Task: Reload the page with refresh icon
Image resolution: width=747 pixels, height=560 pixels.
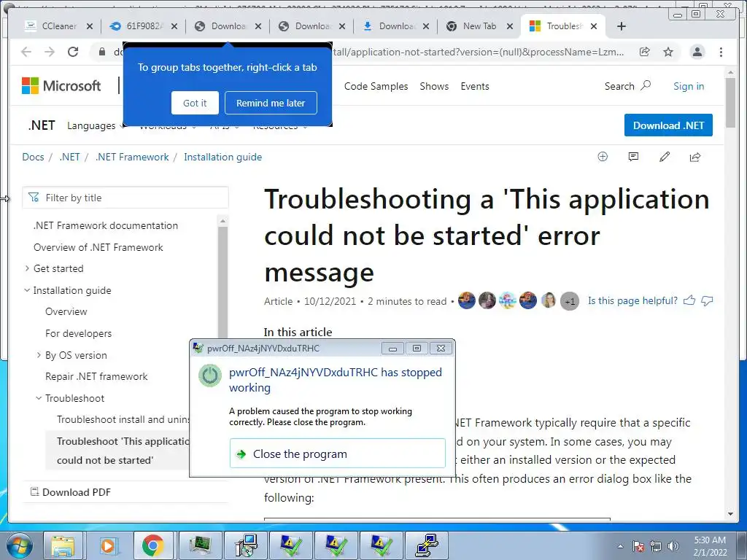Action: (x=73, y=52)
